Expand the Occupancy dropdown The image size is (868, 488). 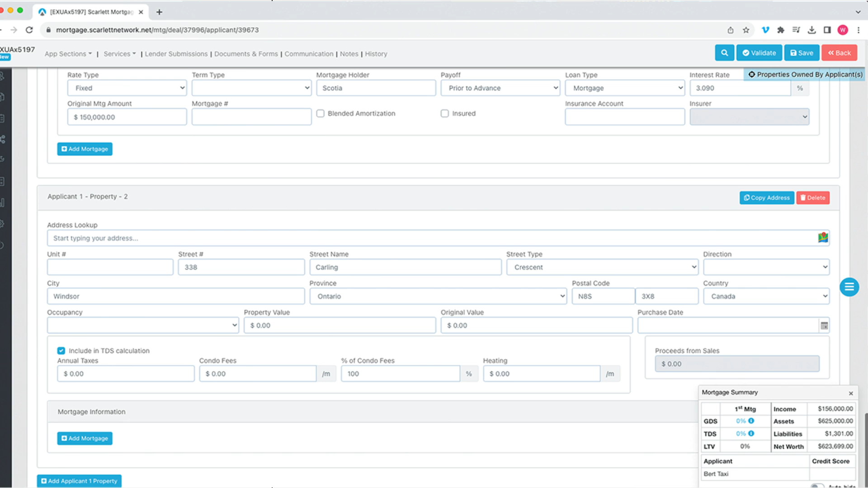(x=143, y=325)
